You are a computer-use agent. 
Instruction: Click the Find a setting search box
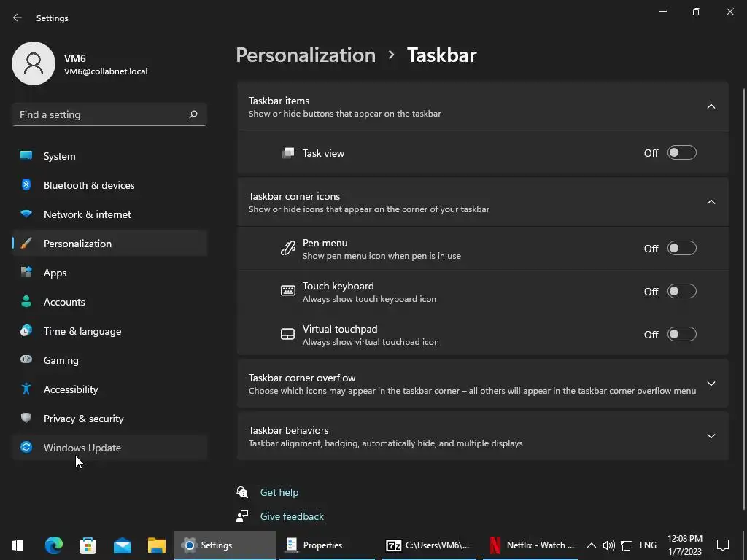click(109, 114)
